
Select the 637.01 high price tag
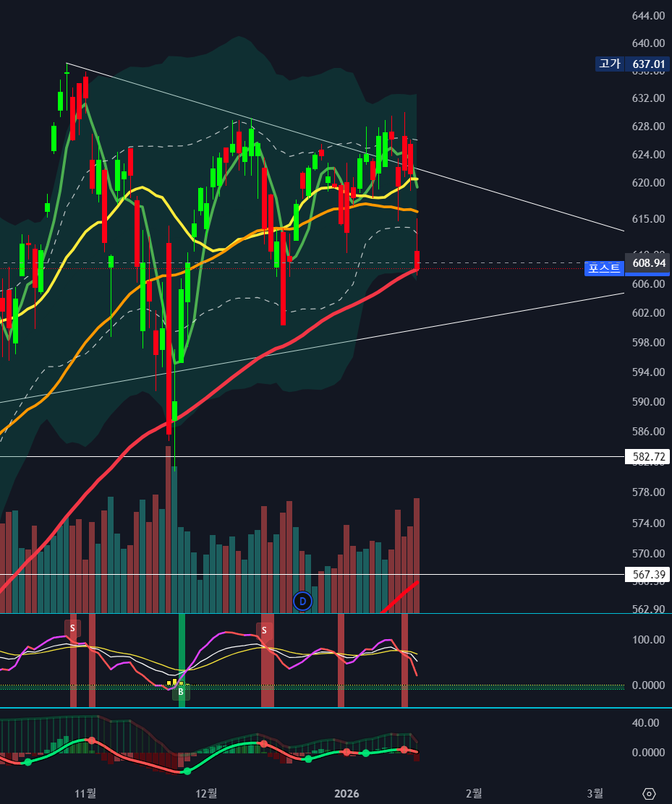click(648, 64)
